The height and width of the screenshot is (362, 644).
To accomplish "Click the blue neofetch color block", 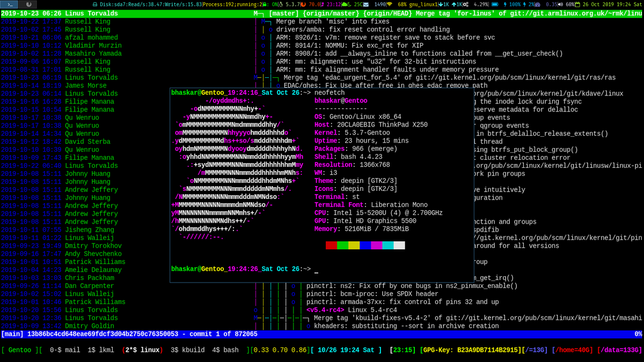I will (365, 245).
